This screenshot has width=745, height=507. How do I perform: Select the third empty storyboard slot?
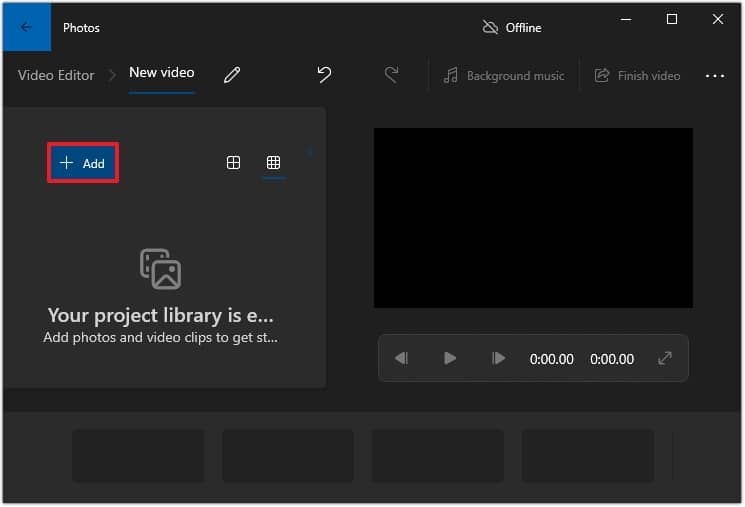pyautogui.click(x=438, y=456)
